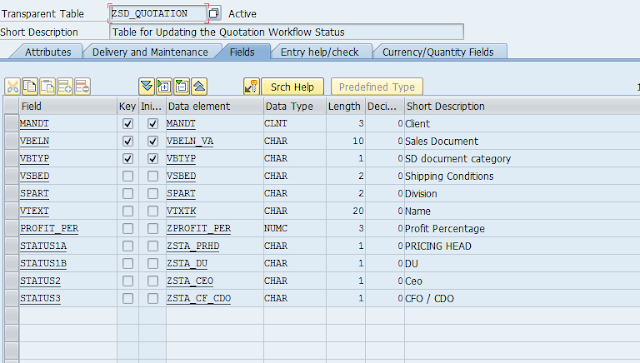
Task: Click the Paste rows icon
Action: 48,87
